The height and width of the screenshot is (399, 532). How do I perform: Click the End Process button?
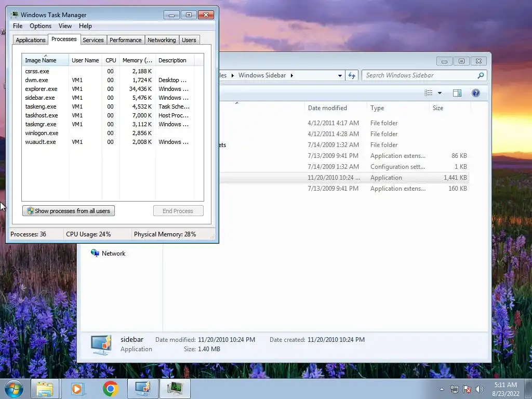pos(178,211)
